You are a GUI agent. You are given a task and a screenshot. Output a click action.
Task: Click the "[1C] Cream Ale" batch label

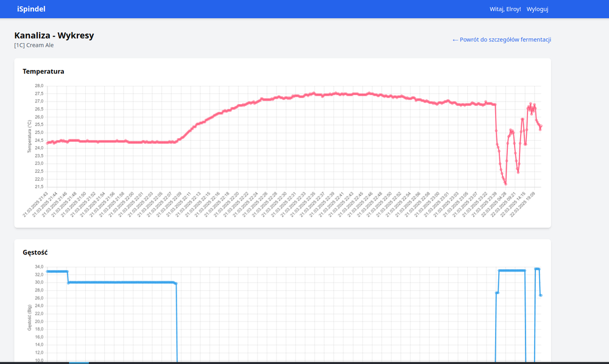33,45
